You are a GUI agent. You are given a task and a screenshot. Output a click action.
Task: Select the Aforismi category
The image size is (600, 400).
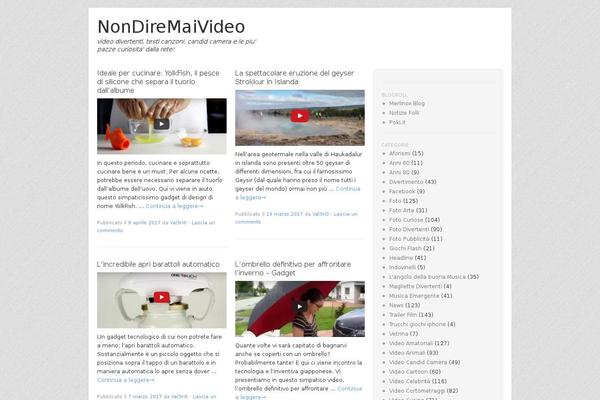pyautogui.click(x=399, y=153)
